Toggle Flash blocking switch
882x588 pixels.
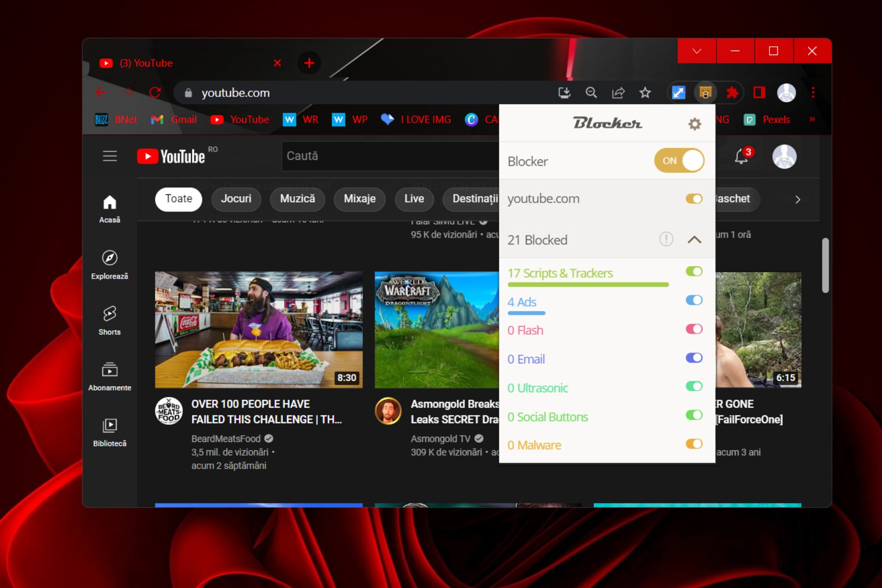pos(694,329)
